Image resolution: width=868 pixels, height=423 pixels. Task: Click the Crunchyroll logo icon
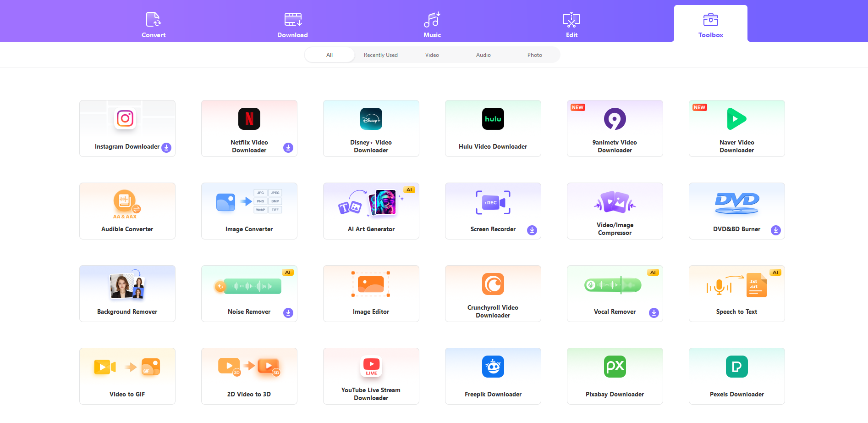pos(493,284)
